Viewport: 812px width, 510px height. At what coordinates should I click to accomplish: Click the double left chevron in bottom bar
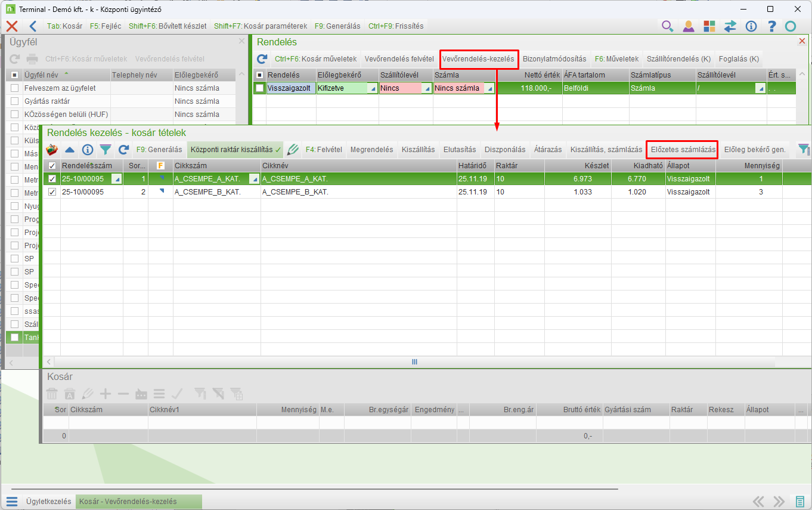click(758, 502)
